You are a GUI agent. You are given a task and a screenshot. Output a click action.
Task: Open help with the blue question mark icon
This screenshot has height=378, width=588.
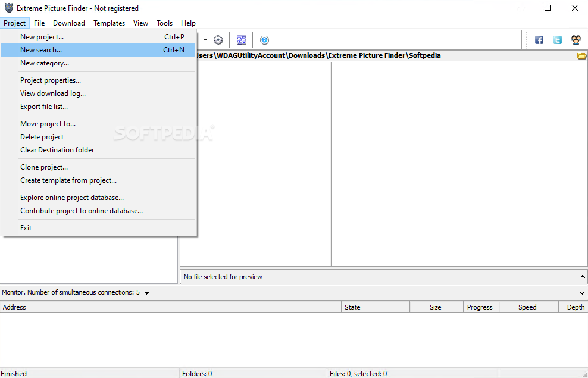(264, 40)
